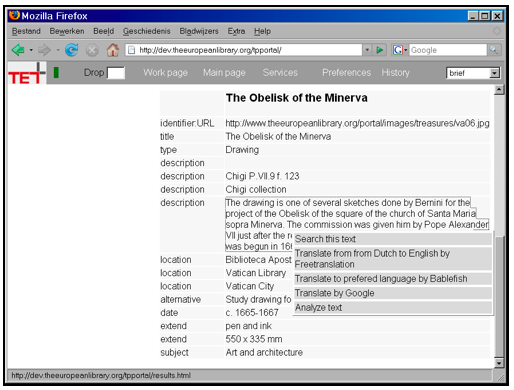Open the Help menu
The image size is (514, 390).
click(x=262, y=31)
